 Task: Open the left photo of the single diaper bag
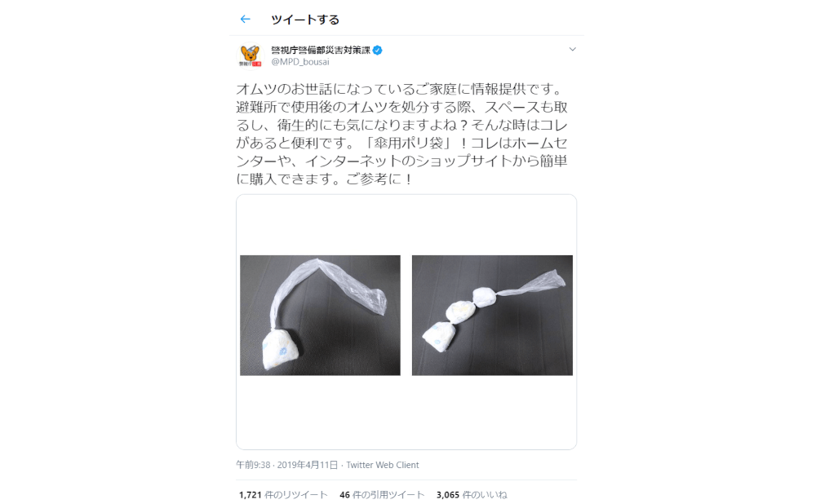pyautogui.click(x=320, y=315)
